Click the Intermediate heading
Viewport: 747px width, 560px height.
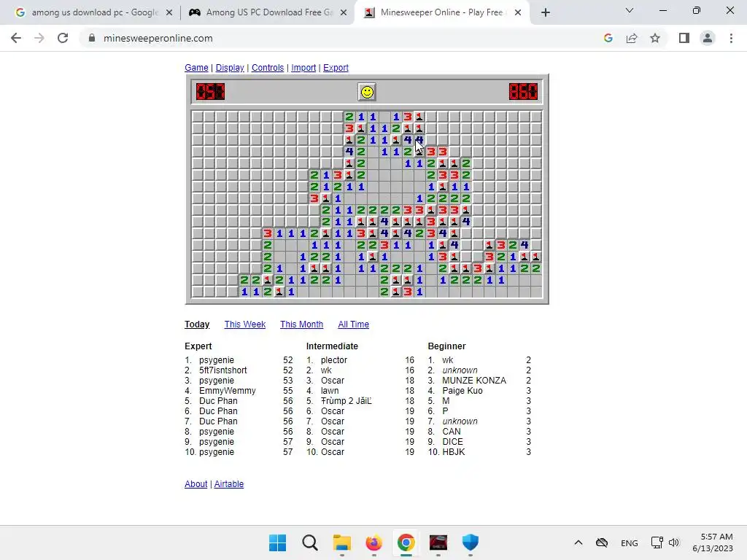332,346
